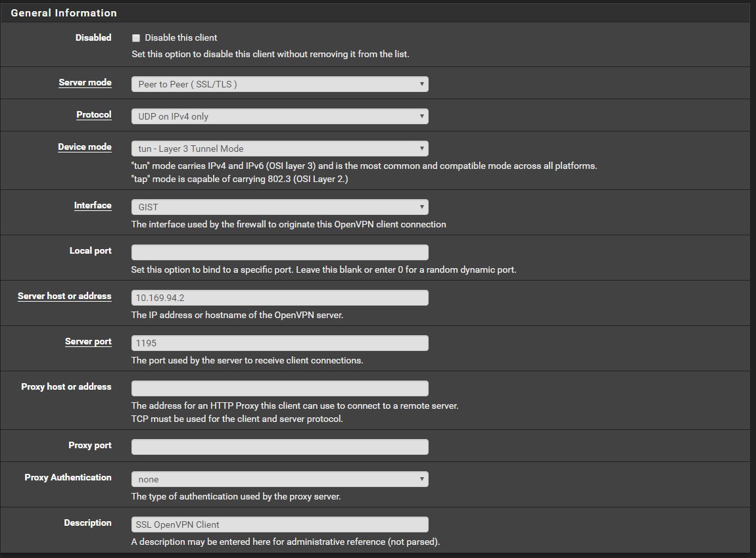
Task: Click help text starting '"tap" mode is capable of carrying 802.3'
Action: 239,179
